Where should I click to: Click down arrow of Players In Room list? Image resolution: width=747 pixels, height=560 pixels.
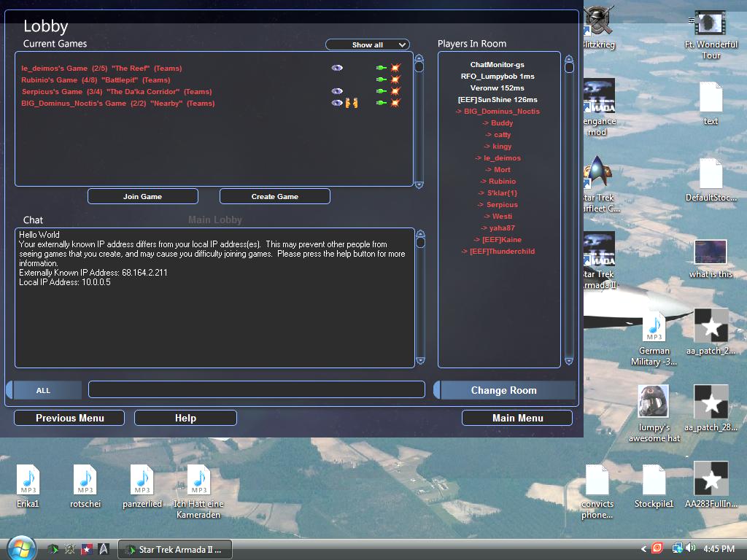569,361
